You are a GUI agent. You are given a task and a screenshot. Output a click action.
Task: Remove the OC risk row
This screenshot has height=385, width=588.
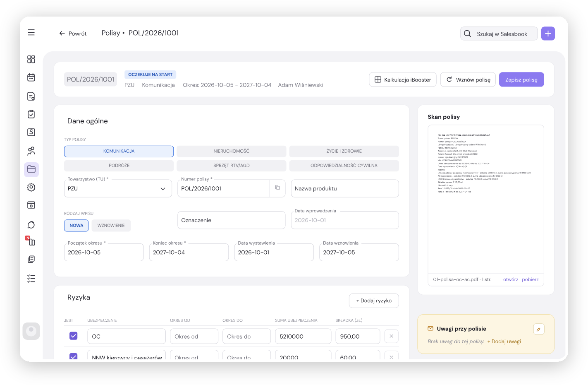(391, 336)
